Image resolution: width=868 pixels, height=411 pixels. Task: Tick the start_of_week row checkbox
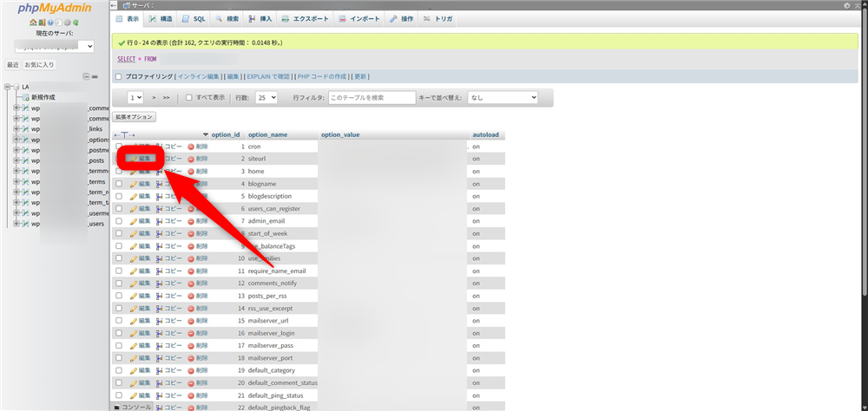coord(118,233)
